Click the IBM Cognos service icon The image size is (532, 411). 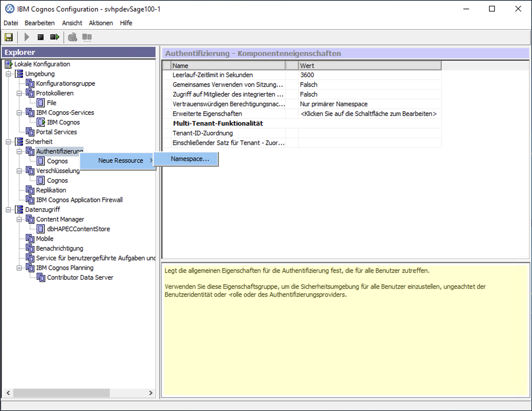41,122
